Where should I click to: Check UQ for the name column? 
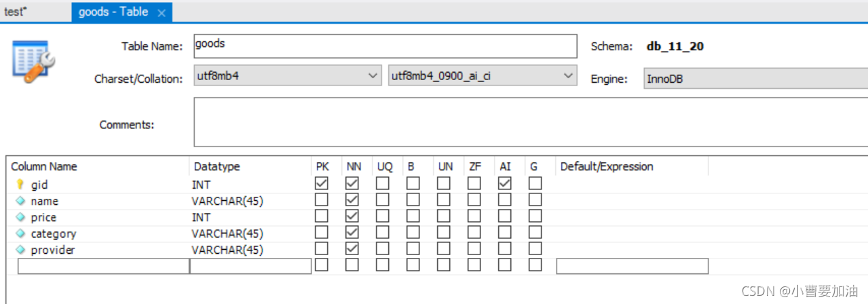[x=383, y=199]
